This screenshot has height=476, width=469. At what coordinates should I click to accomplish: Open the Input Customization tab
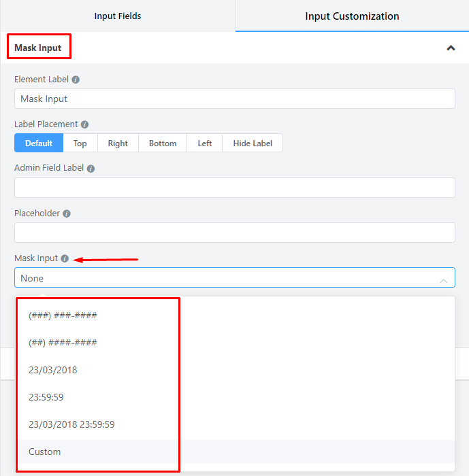[352, 16]
